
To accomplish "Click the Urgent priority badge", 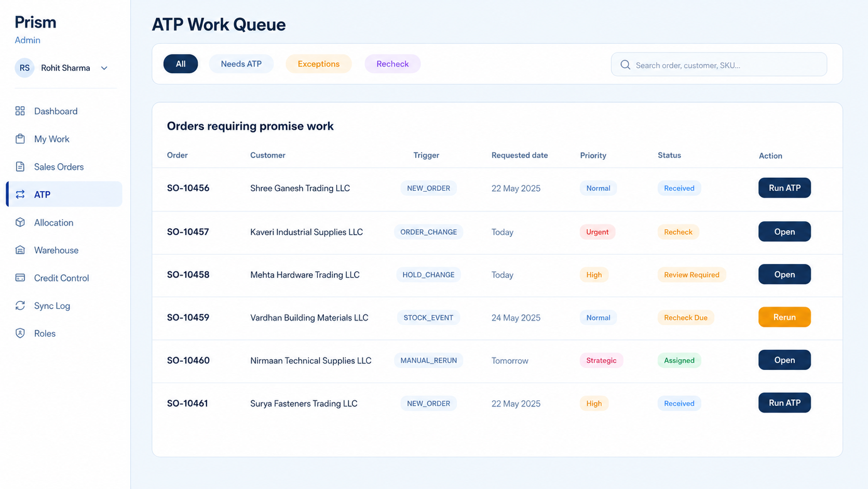I will point(598,232).
